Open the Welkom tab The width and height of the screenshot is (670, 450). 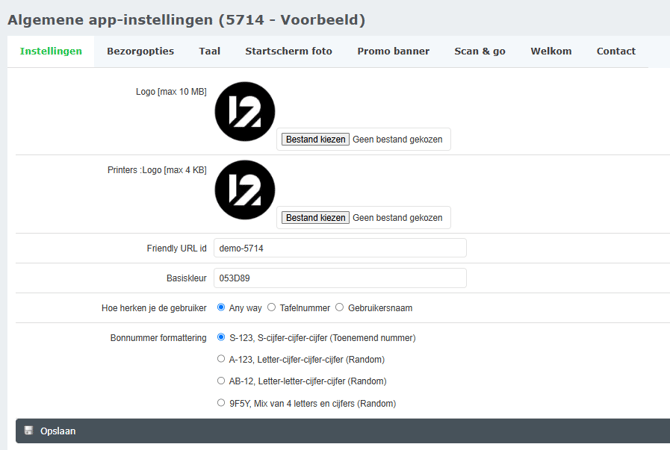point(551,51)
